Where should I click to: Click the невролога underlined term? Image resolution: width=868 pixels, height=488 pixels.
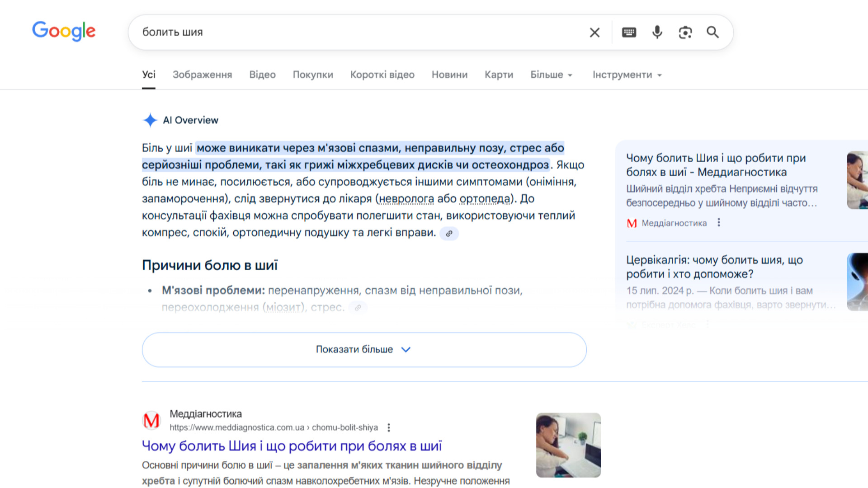coord(406,199)
